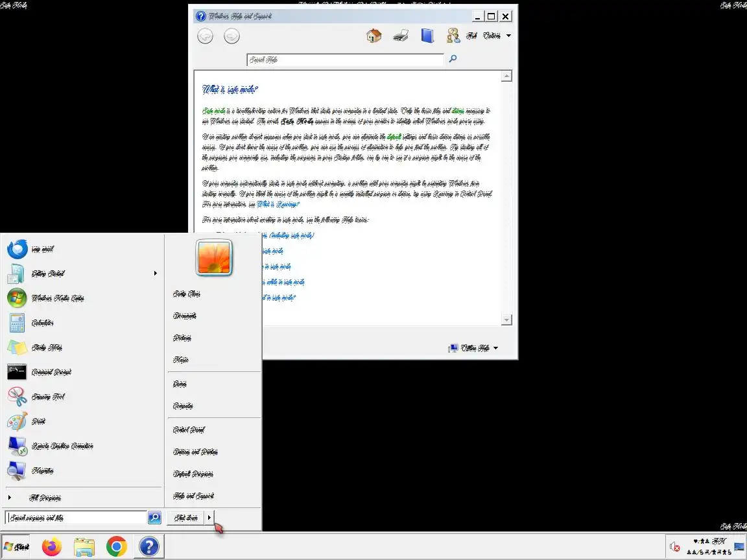Click the Help content scrollbar up arrow
Viewport: 747px width, 560px height.
coord(507,76)
